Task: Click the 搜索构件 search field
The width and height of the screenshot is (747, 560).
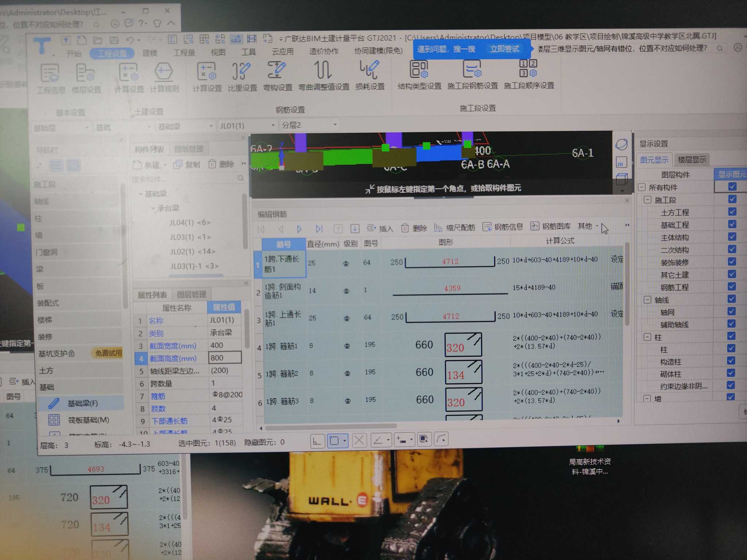Action: coord(188,179)
